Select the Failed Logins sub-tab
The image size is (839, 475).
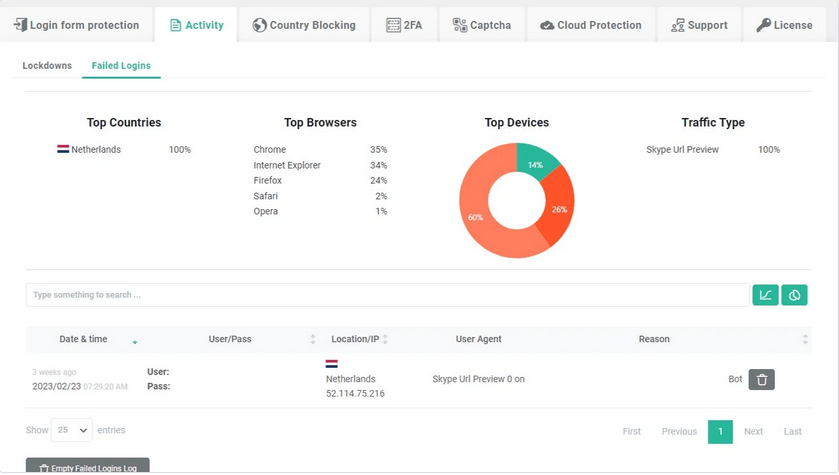[x=121, y=66]
